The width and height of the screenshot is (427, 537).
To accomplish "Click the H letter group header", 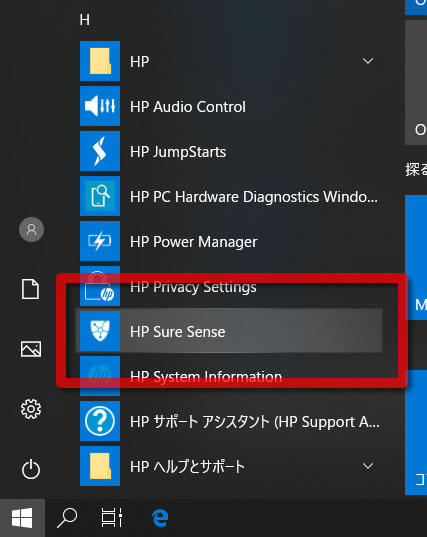I will 85,20.
